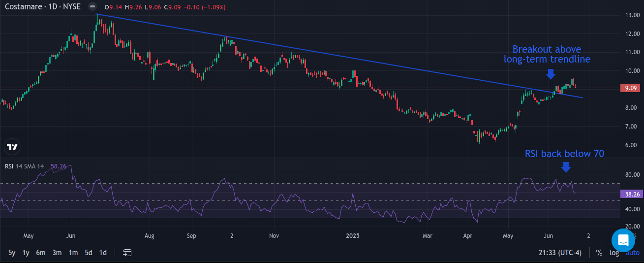
Task: Select the 1y time range
Action: pyautogui.click(x=26, y=253)
